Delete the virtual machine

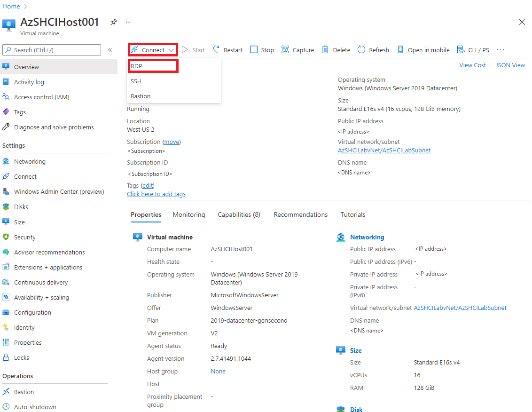point(336,50)
